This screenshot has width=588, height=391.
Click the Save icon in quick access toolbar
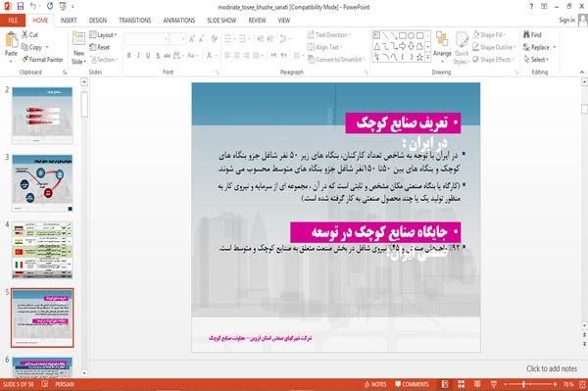point(21,7)
